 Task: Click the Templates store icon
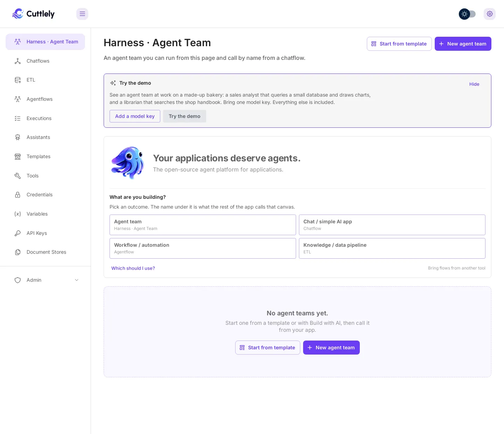17,156
